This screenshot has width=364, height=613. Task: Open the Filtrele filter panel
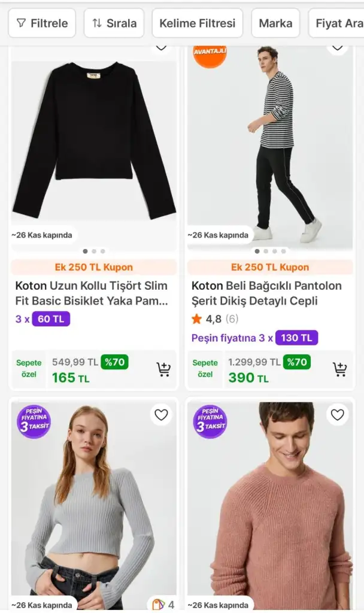pos(42,23)
